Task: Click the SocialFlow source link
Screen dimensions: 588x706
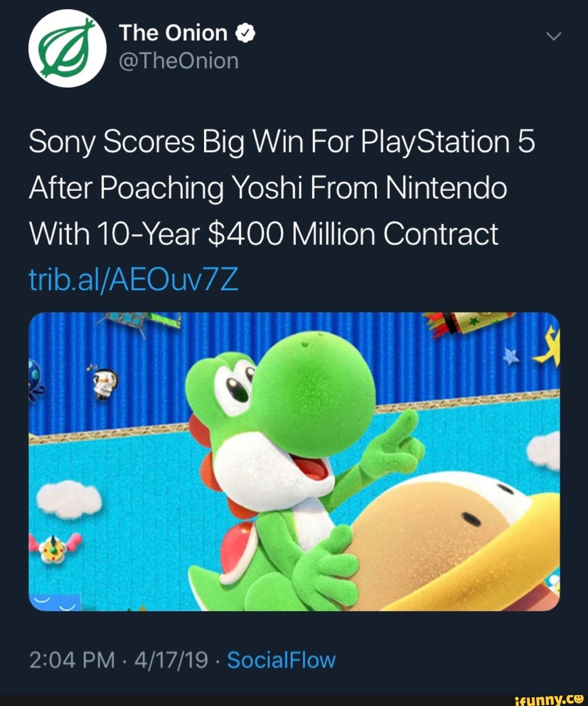Action: [281, 660]
